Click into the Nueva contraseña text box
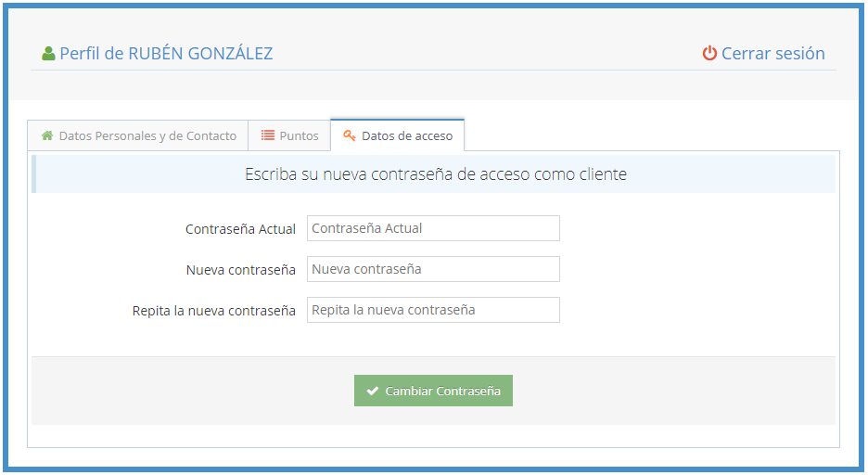The height and width of the screenshot is (475, 868). (433, 269)
